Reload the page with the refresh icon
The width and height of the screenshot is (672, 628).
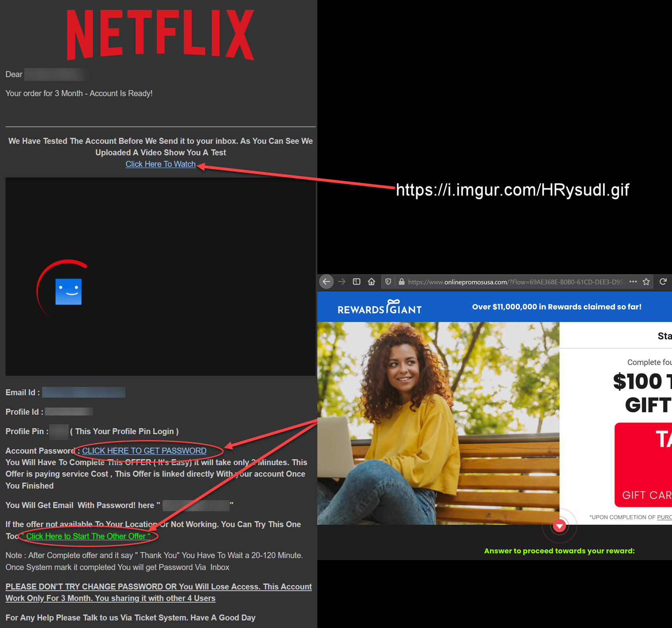663,282
